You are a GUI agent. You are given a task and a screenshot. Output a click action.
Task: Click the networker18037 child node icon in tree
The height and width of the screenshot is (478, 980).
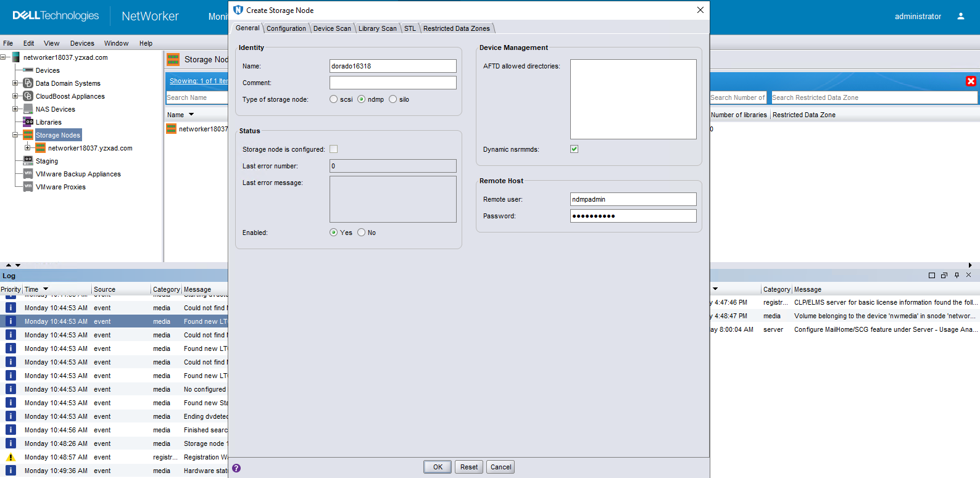tap(40, 148)
